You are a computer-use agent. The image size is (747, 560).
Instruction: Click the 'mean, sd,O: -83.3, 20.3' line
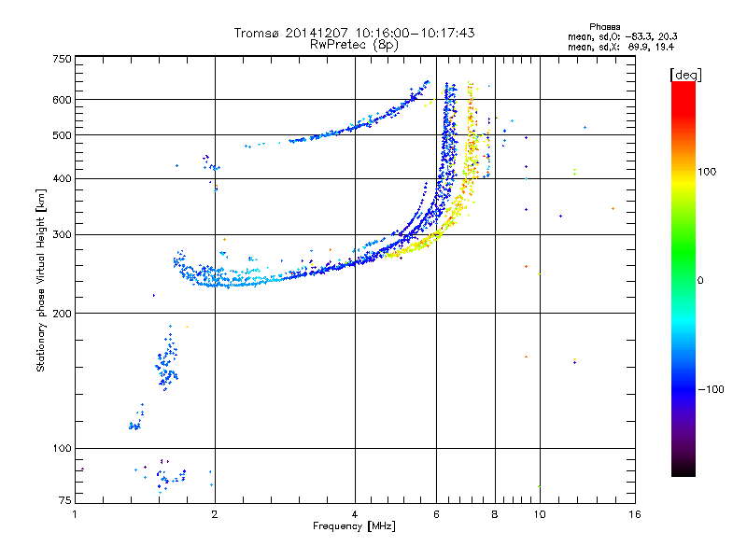pos(622,36)
